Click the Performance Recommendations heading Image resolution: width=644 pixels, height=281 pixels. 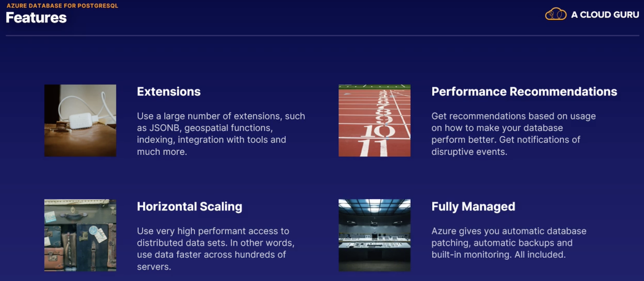coord(524,92)
